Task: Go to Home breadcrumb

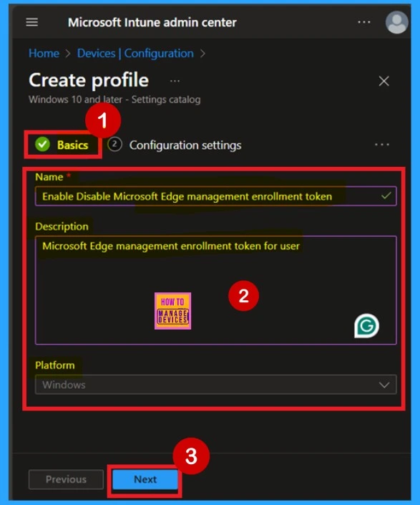Action: point(44,53)
